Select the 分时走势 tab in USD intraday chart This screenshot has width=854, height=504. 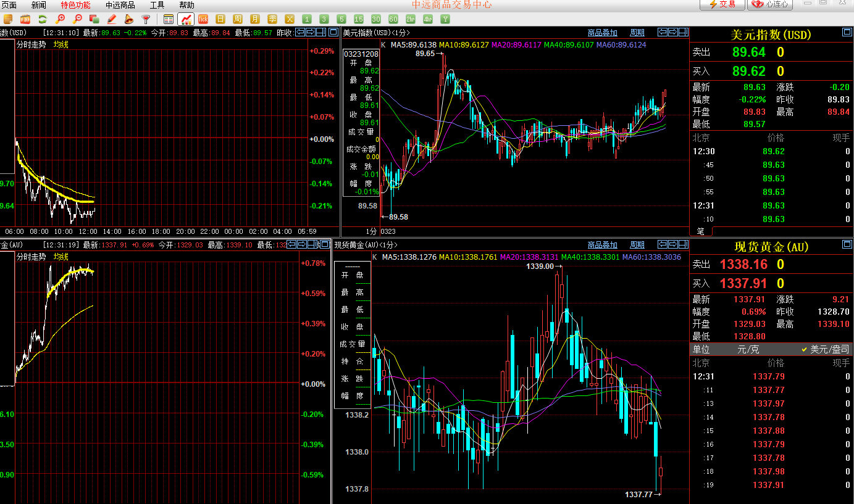tap(31, 44)
